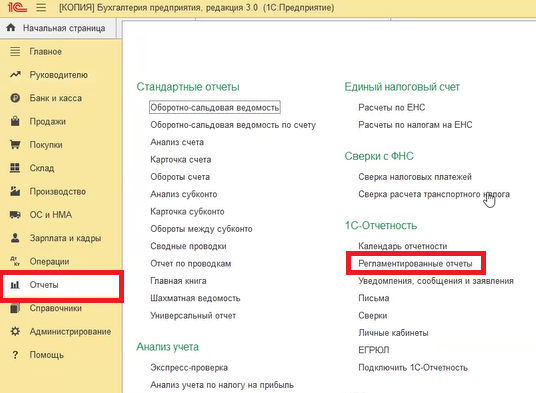Open Регламентированные отчеты link
Viewport: 536px width, 393px height.
coord(415,263)
